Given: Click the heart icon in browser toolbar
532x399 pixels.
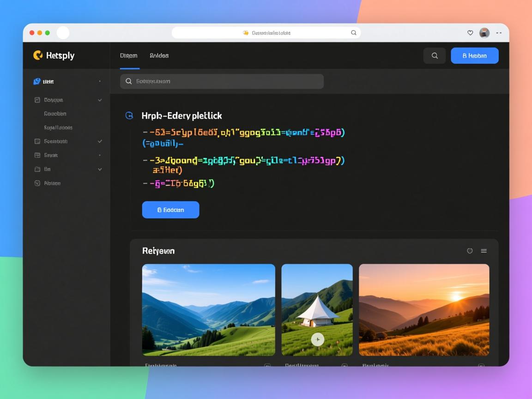Looking at the screenshot, I should (x=470, y=33).
